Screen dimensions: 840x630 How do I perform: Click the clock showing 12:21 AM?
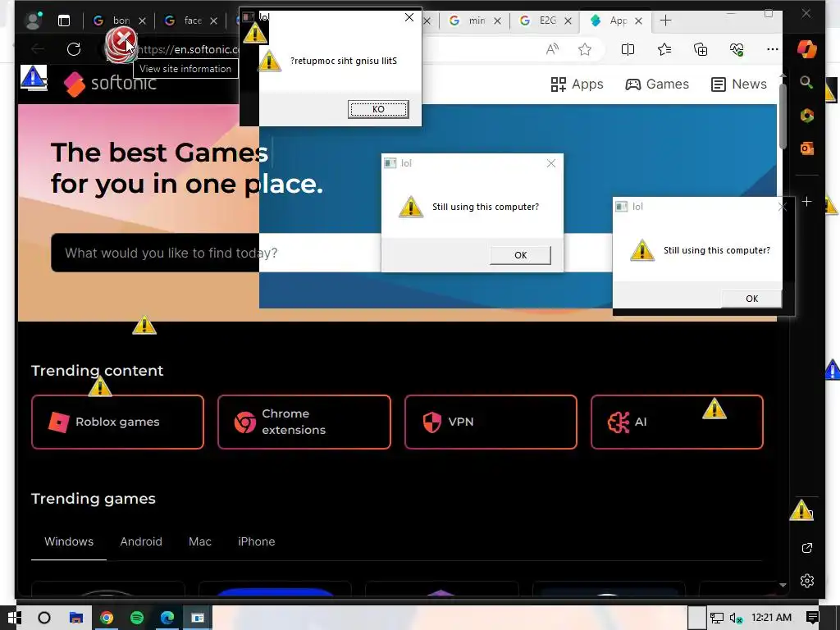(771, 617)
